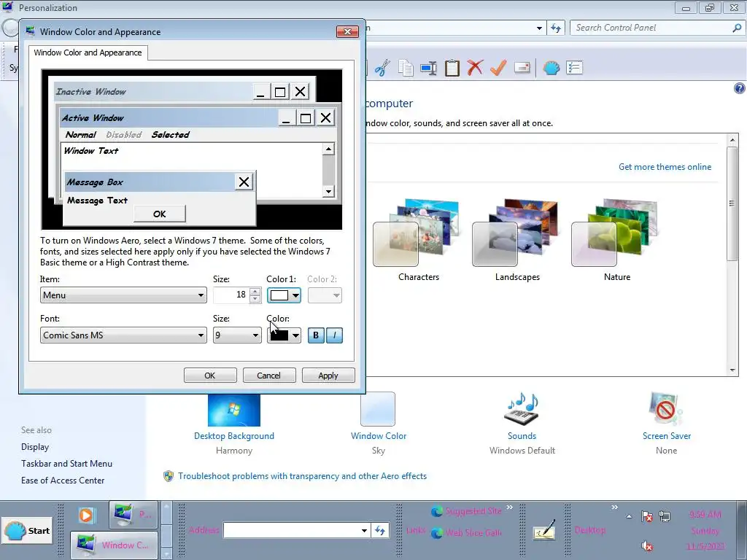Image resolution: width=747 pixels, height=560 pixels.
Task: Click the tablet input pen icon in taskbar
Action: click(544, 529)
